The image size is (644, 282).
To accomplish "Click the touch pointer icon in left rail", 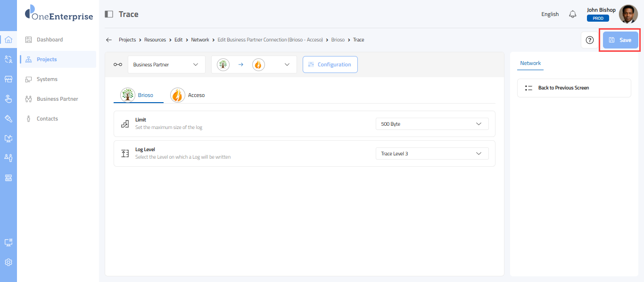I will tap(8, 99).
